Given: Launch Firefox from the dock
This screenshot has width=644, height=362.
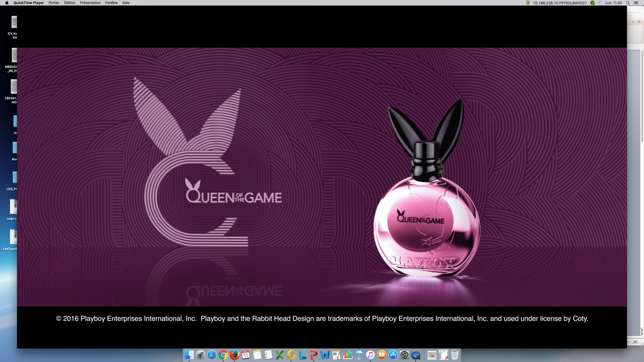Looking at the screenshot, I should 234,355.
